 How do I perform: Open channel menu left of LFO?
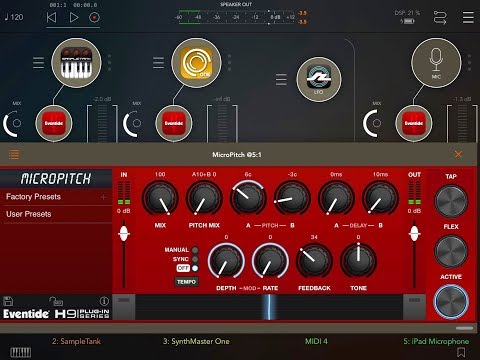click(281, 80)
